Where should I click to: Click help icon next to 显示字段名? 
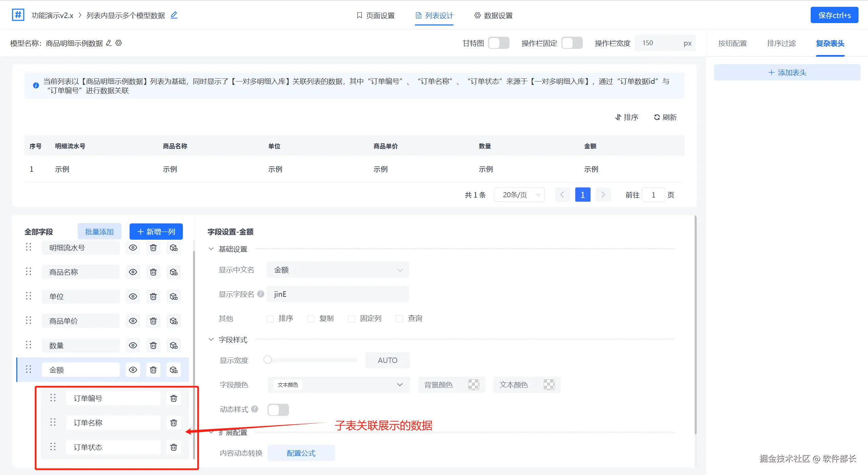261,294
